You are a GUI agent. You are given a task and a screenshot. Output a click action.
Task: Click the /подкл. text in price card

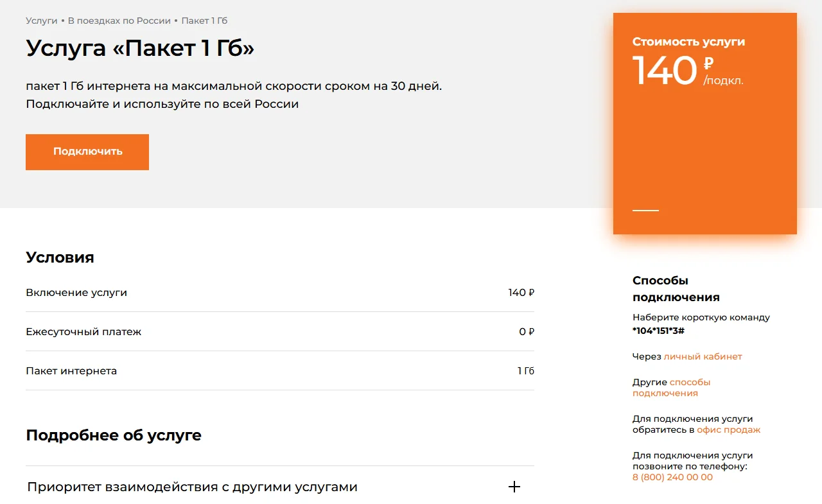pyautogui.click(x=724, y=81)
